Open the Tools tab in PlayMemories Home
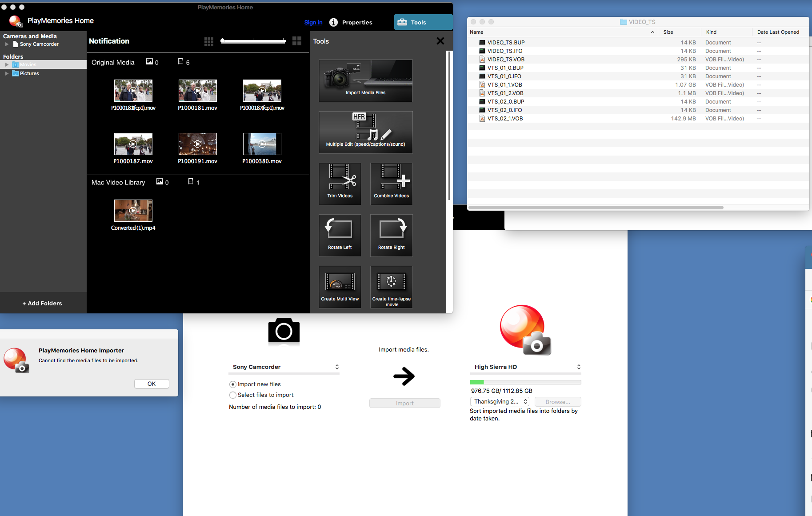Image resolution: width=812 pixels, height=516 pixels. click(423, 22)
